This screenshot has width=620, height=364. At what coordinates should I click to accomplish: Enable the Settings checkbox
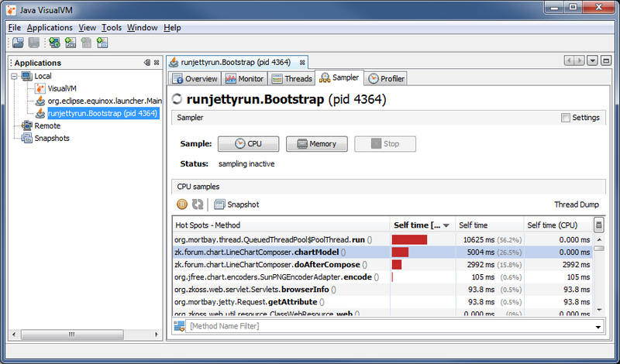pyautogui.click(x=566, y=118)
